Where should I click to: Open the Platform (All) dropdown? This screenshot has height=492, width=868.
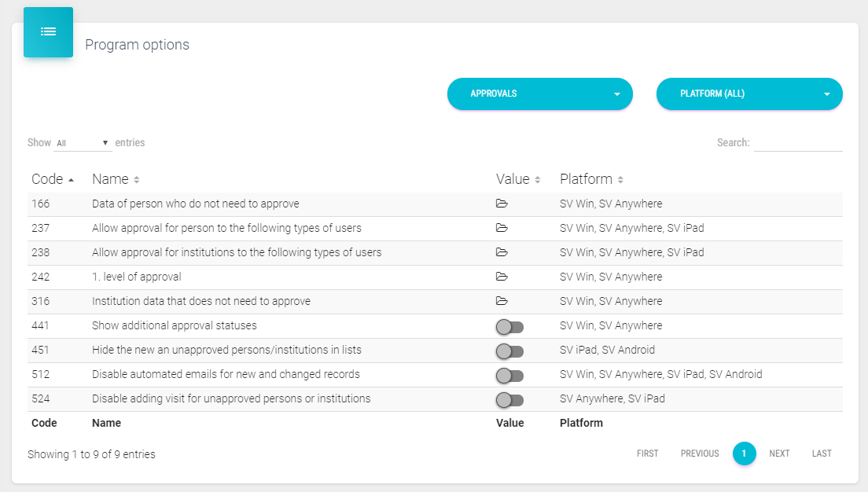(x=748, y=94)
